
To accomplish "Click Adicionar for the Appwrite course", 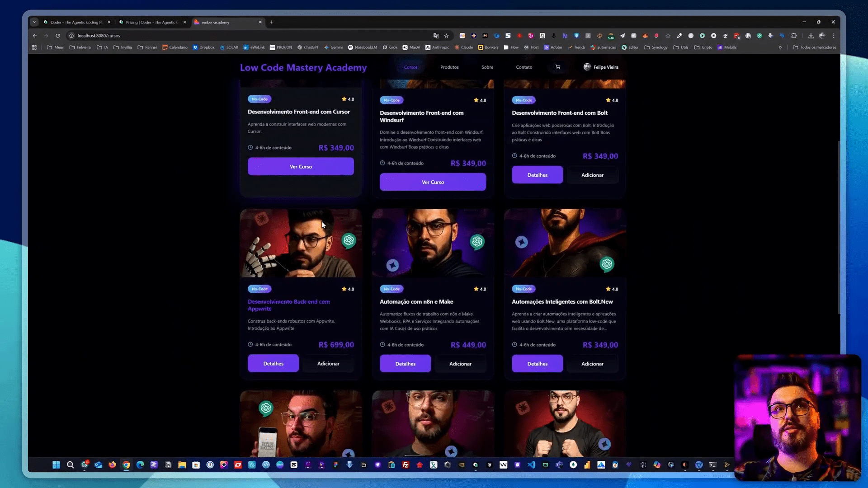I will coord(328,363).
